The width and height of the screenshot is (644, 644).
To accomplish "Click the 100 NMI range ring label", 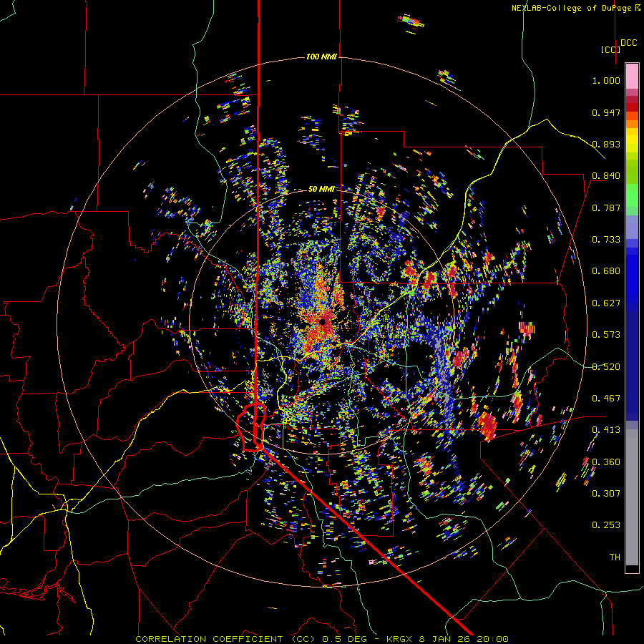I will tap(321, 57).
